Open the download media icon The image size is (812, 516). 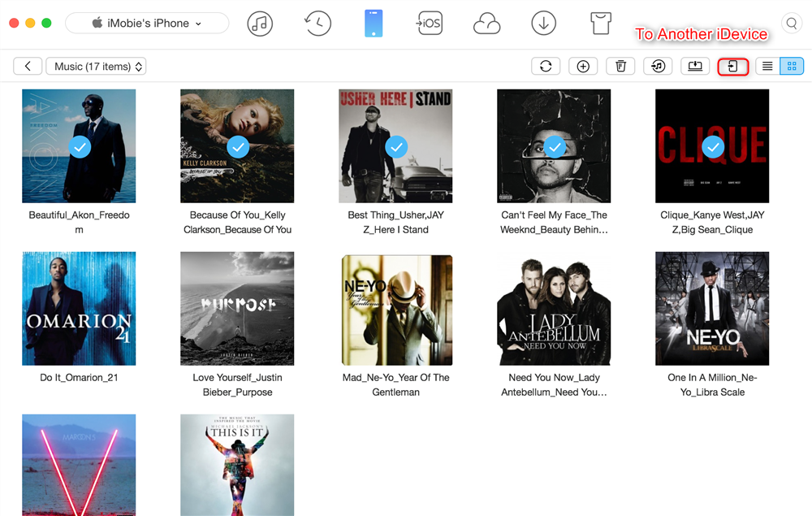click(x=544, y=24)
